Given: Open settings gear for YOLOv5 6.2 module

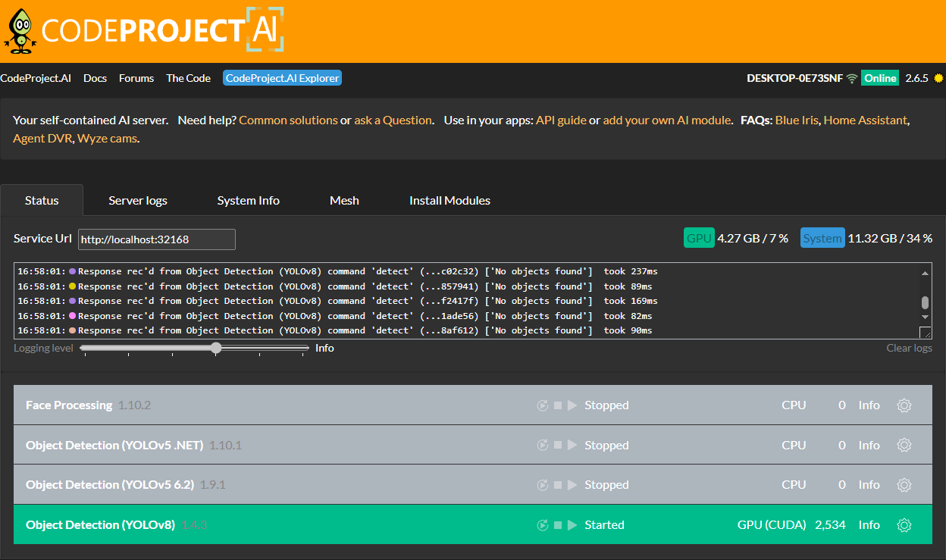Looking at the screenshot, I should (904, 485).
